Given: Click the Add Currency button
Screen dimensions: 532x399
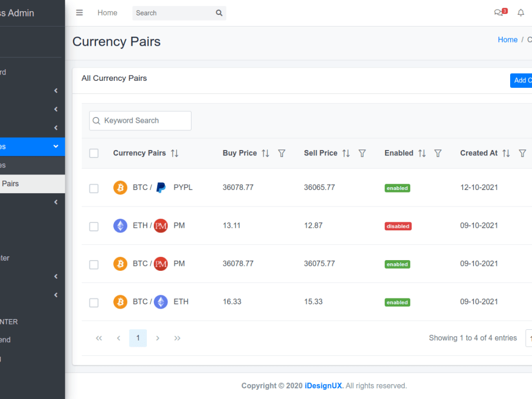Looking at the screenshot, I should (521, 80).
